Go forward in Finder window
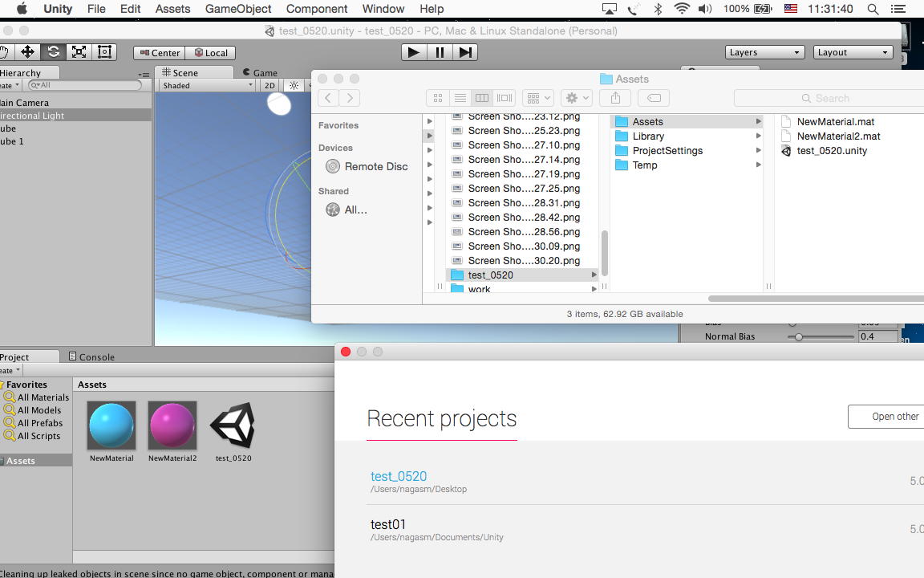The height and width of the screenshot is (578, 924). pos(350,98)
